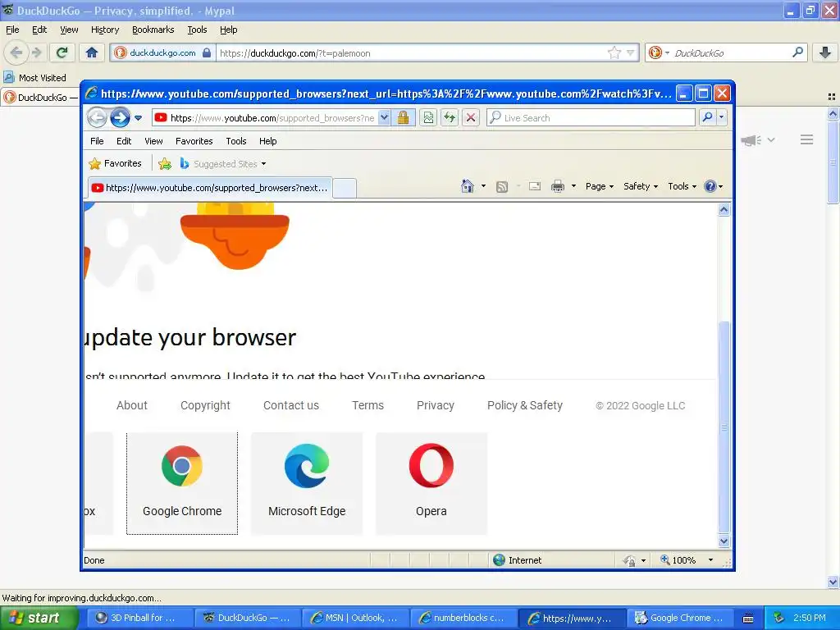Screen dimensions: 840x630
Task: Expand the Suggested Sites dropdown
Action: pos(263,164)
